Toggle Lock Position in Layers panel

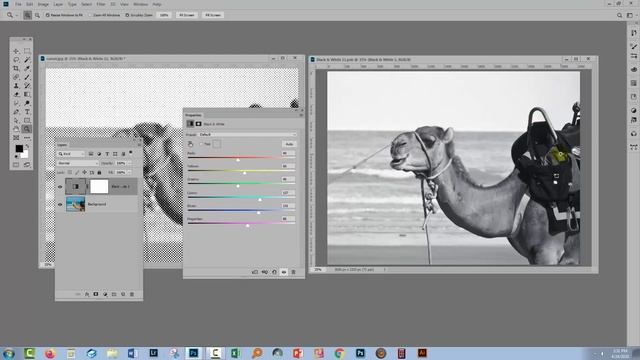pos(84,173)
